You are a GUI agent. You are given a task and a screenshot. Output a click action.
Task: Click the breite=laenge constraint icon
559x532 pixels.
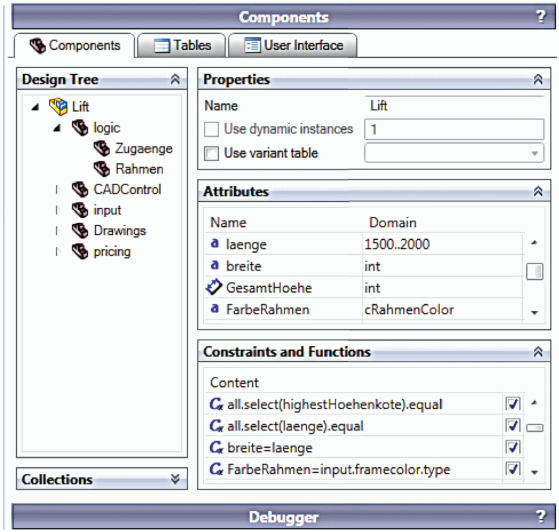216,447
